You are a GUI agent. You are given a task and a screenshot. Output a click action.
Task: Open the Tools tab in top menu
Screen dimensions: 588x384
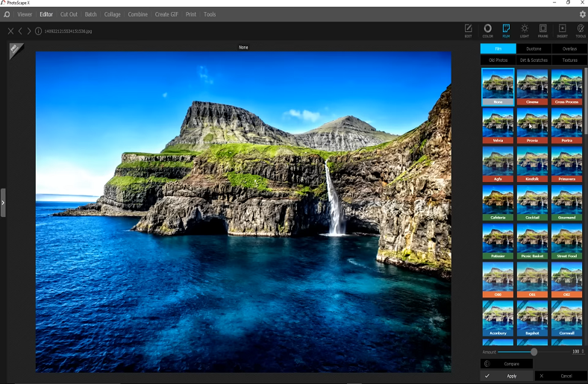pos(210,14)
